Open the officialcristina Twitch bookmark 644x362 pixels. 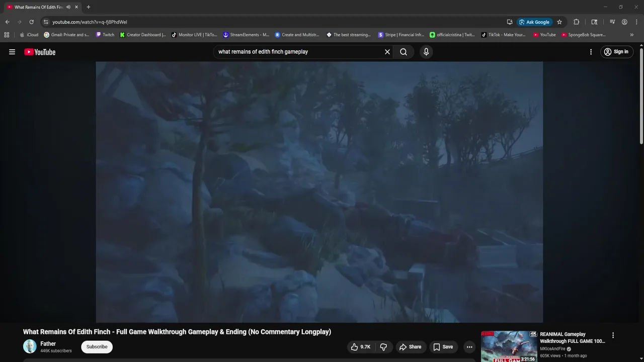coord(452,35)
